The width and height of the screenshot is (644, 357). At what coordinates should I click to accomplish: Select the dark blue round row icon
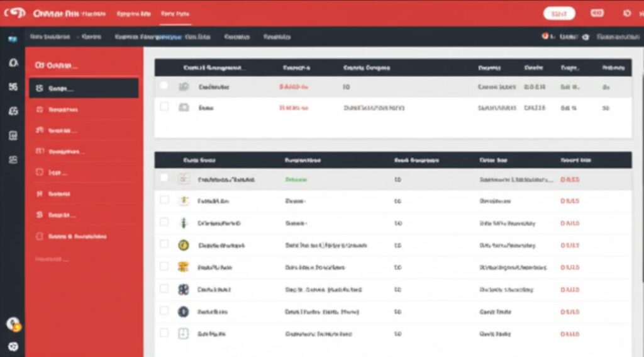tap(183, 312)
